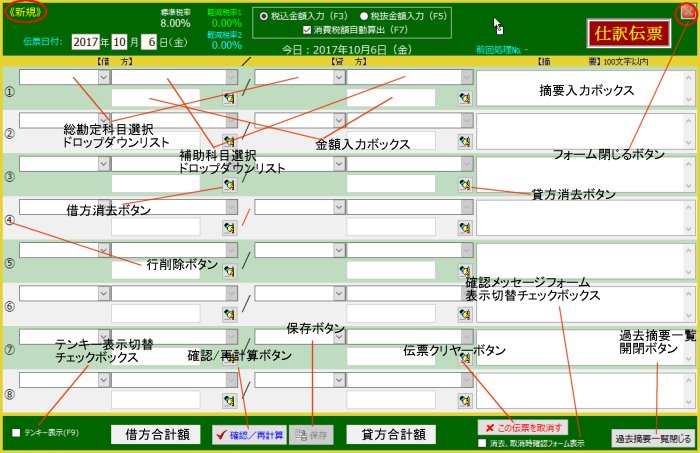
Task: Select 税込金額入力 (F3) radio button
Action: pos(263,17)
